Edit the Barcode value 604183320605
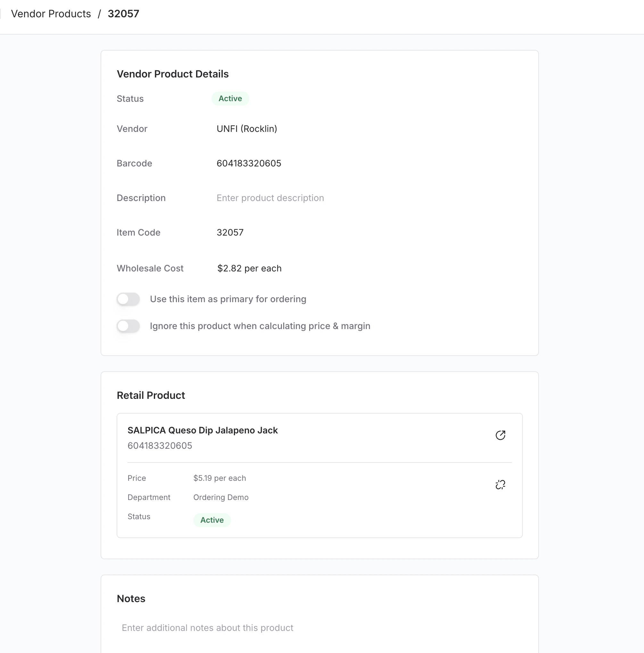Viewport: 644px width, 653px height. coord(249,164)
